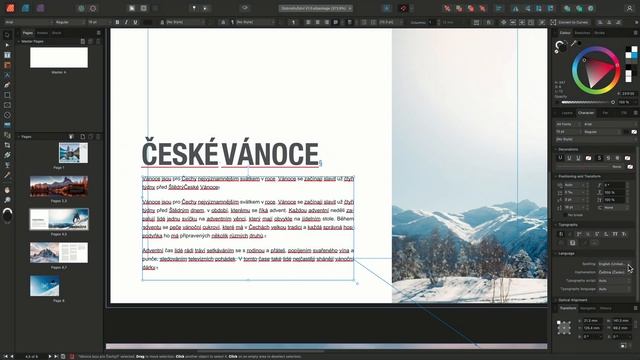
Task: Select the View hand tool
Action: tap(7, 190)
